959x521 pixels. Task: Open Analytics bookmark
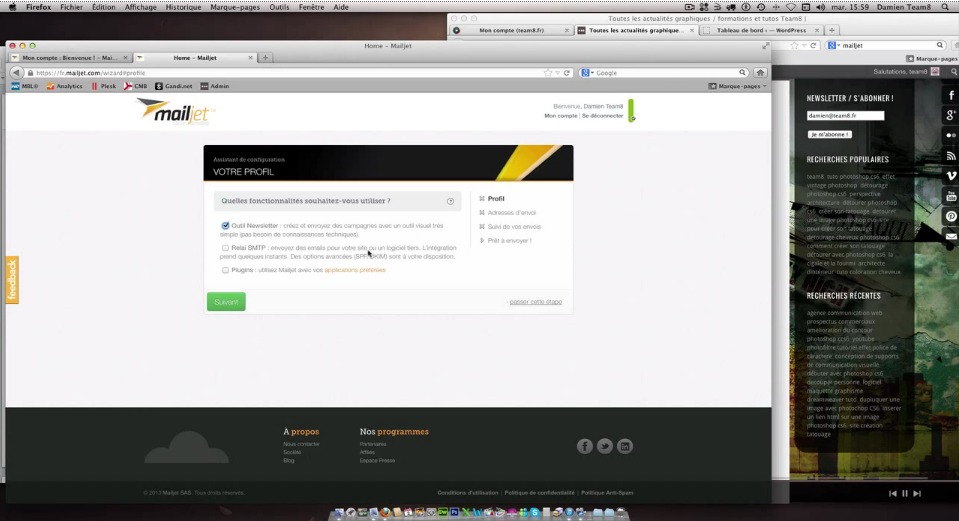[64, 86]
